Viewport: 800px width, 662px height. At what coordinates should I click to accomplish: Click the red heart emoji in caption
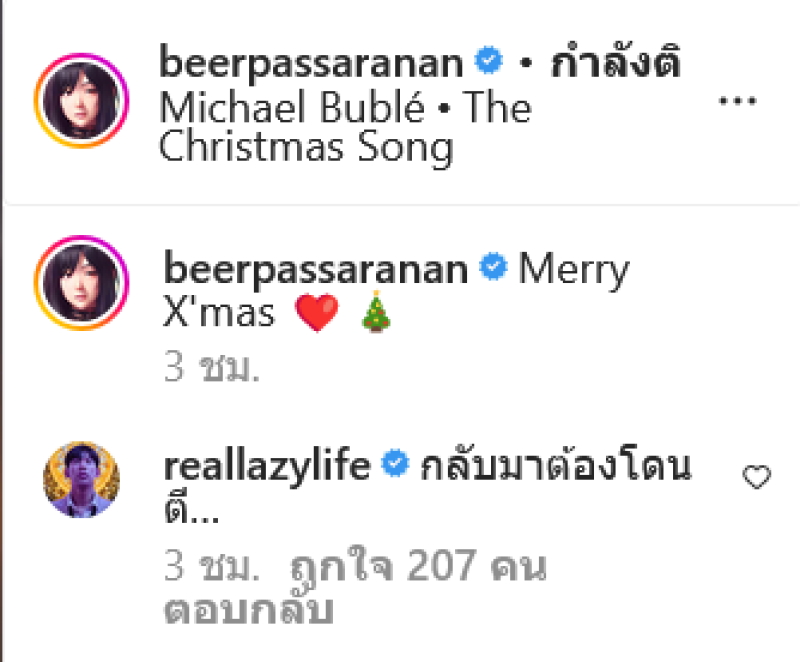(317, 312)
